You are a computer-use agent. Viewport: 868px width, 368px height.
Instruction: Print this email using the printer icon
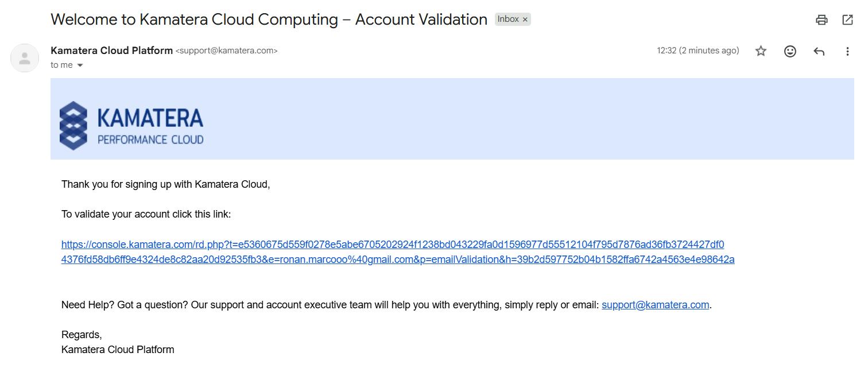coord(821,20)
